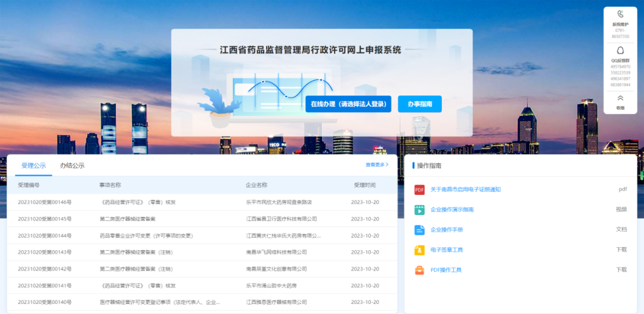Select row 20231020受第00146号
This screenshot has height=314, width=644.
(202, 203)
